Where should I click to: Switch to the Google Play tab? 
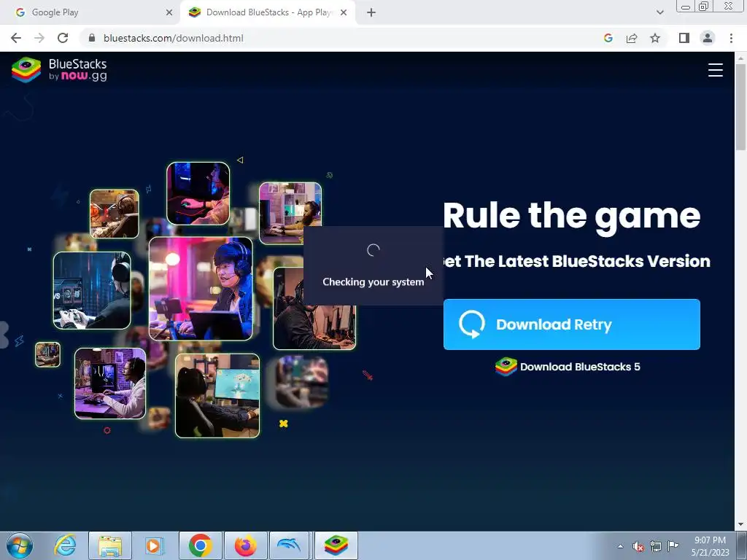(x=90, y=12)
